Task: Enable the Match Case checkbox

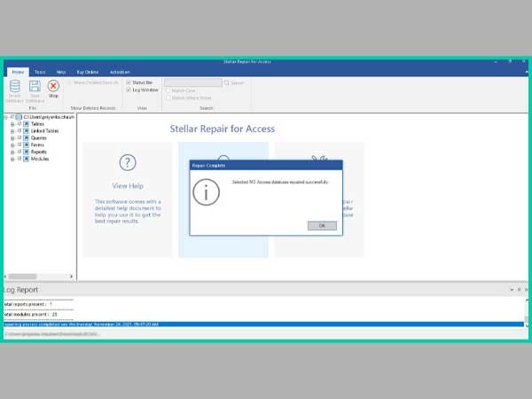Action: coord(168,90)
